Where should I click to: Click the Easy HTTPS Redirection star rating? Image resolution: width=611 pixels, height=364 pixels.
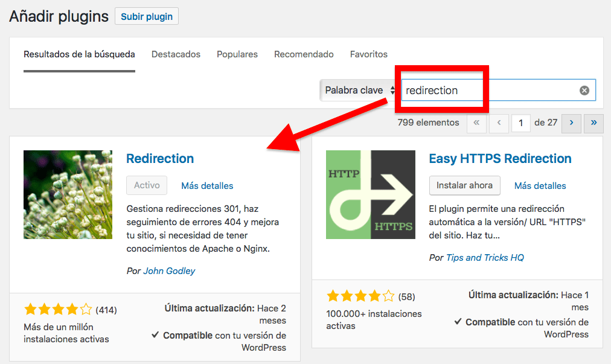361,296
